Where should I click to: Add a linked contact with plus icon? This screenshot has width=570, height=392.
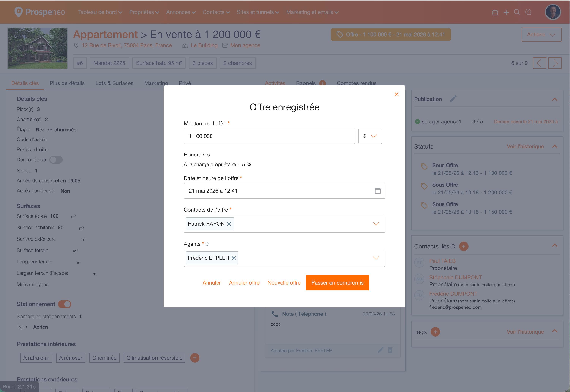coord(464,246)
